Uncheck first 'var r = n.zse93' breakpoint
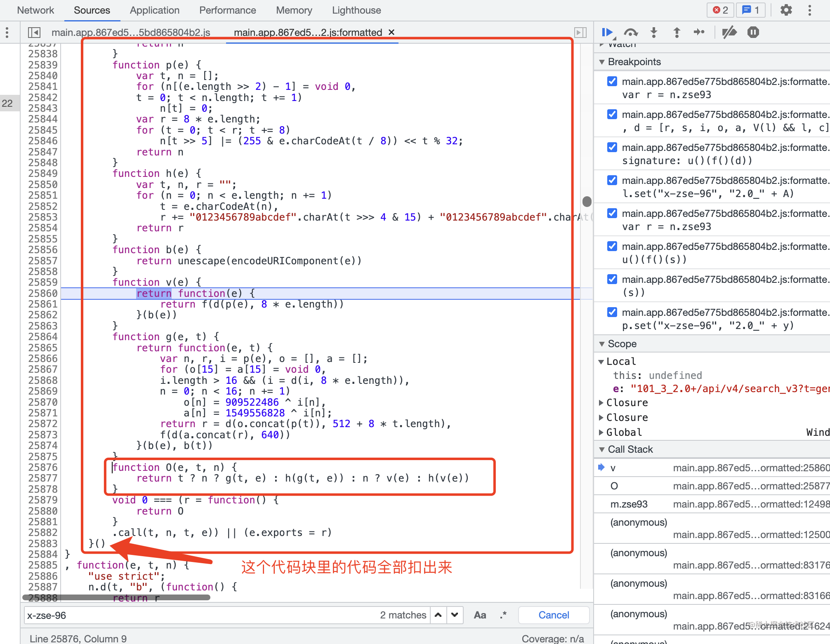Screen dimensions: 830x644 [612, 81]
